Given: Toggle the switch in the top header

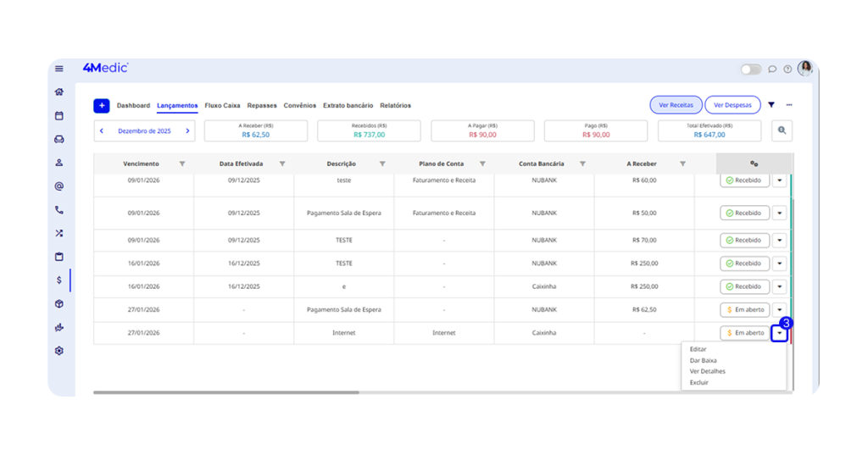Looking at the screenshot, I should [750, 69].
